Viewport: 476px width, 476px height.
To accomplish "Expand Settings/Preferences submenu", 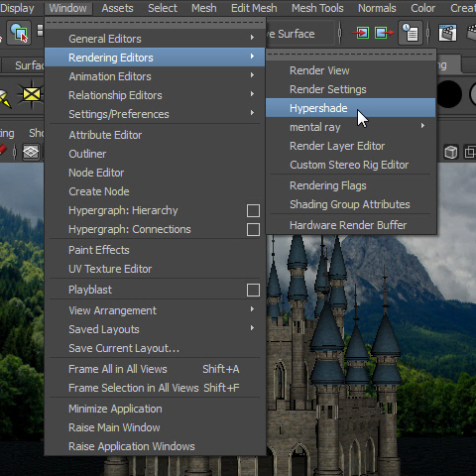I will [155, 114].
